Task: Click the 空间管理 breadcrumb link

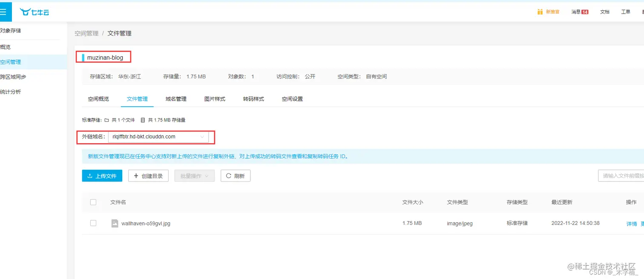Action: [x=86, y=33]
